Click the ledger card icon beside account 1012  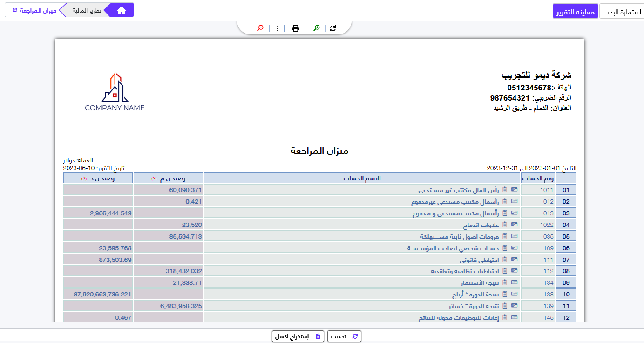tap(514, 201)
